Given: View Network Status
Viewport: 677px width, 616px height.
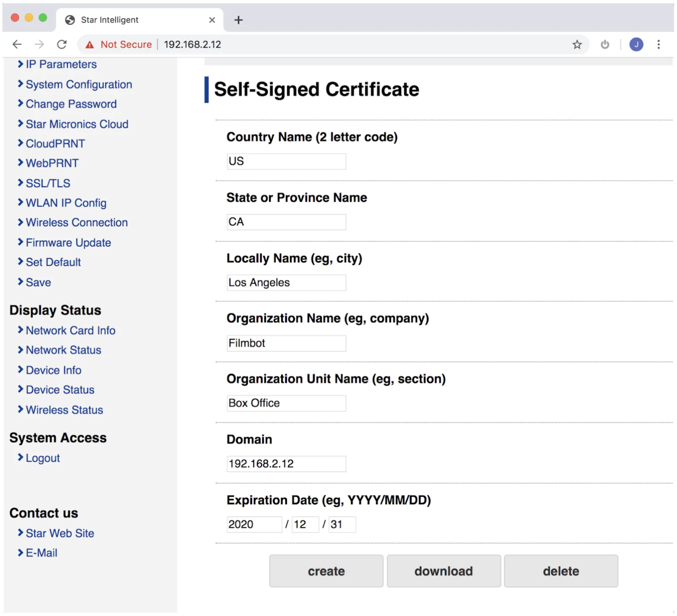Looking at the screenshot, I should (x=64, y=350).
